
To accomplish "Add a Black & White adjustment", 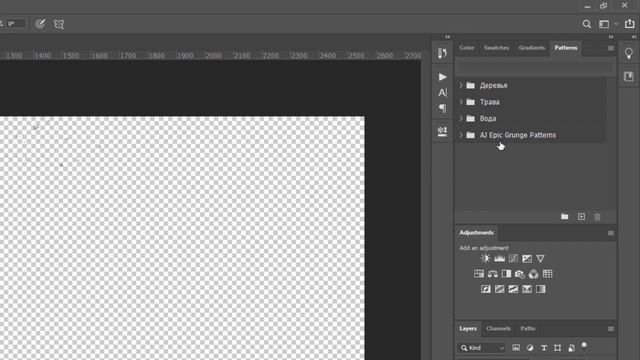I will click(506, 274).
